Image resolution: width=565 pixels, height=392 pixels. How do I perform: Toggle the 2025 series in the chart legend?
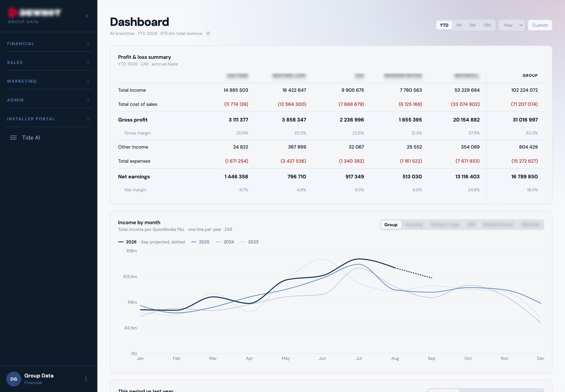[x=200, y=242]
